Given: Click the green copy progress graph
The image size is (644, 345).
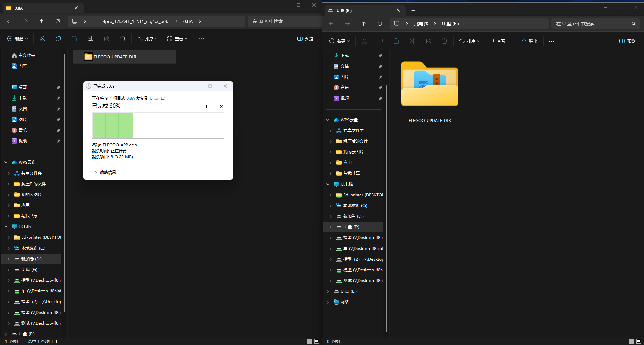Looking at the screenshot, I should [x=158, y=125].
